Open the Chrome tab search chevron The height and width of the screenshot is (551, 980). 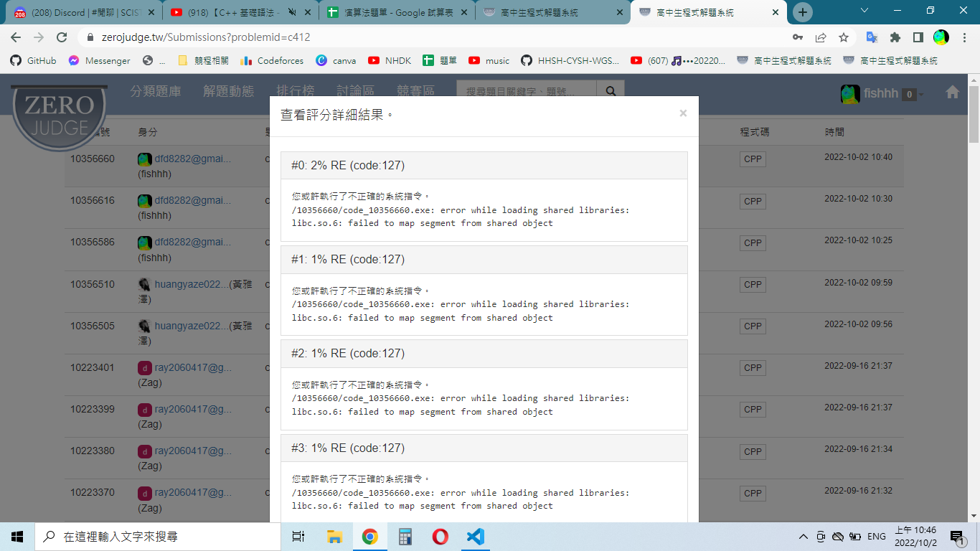(x=864, y=11)
